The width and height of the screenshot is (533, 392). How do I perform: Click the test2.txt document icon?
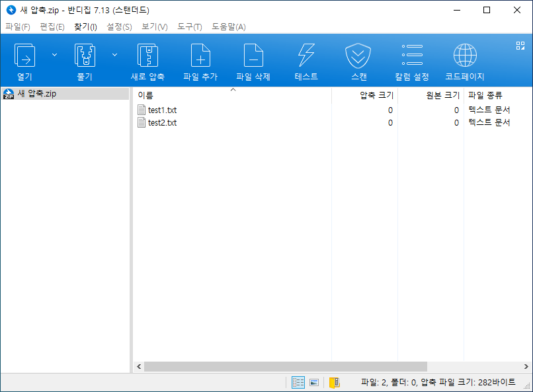tap(142, 122)
